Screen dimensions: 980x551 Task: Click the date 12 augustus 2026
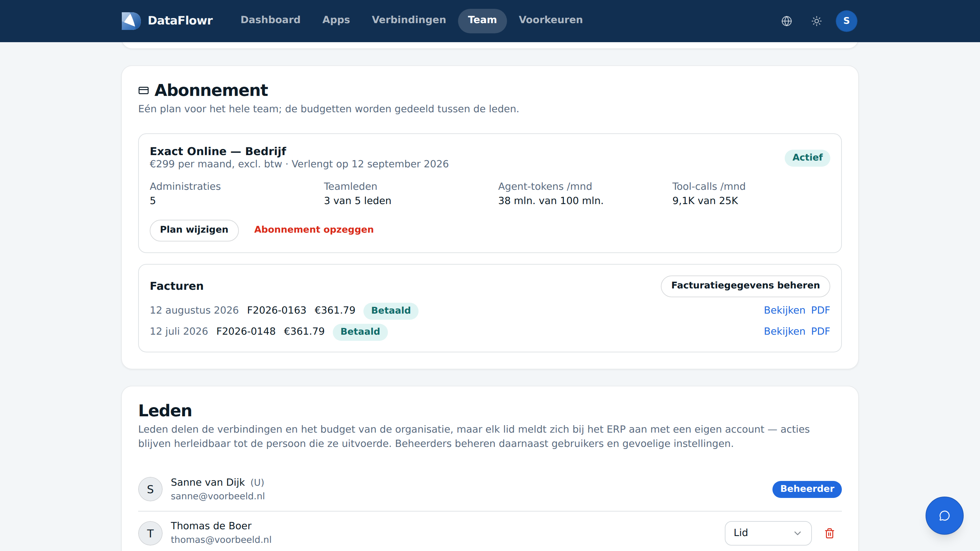194,310
